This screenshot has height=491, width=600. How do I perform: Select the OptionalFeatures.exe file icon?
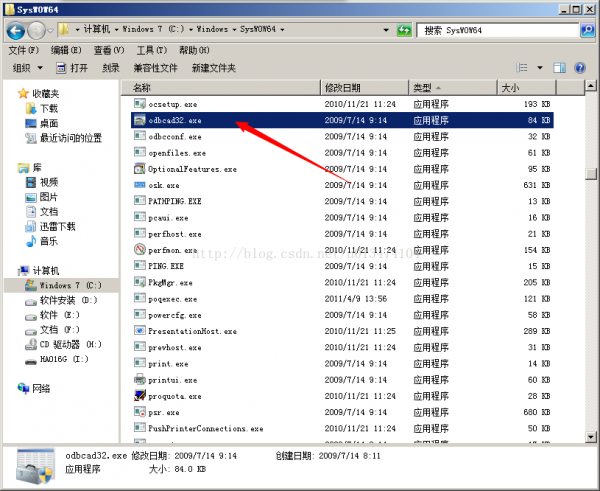[x=140, y=169]
